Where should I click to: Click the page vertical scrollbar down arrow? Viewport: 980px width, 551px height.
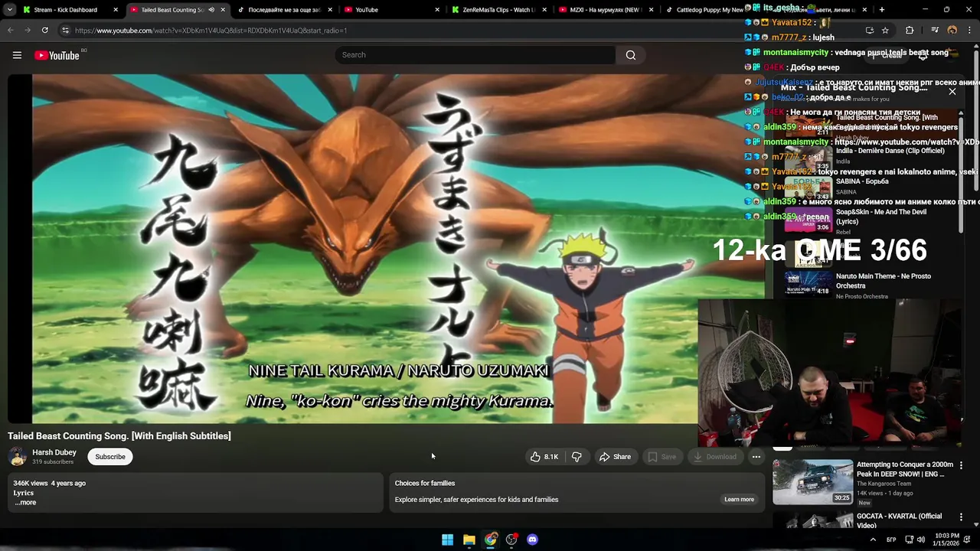coord(975,524)
